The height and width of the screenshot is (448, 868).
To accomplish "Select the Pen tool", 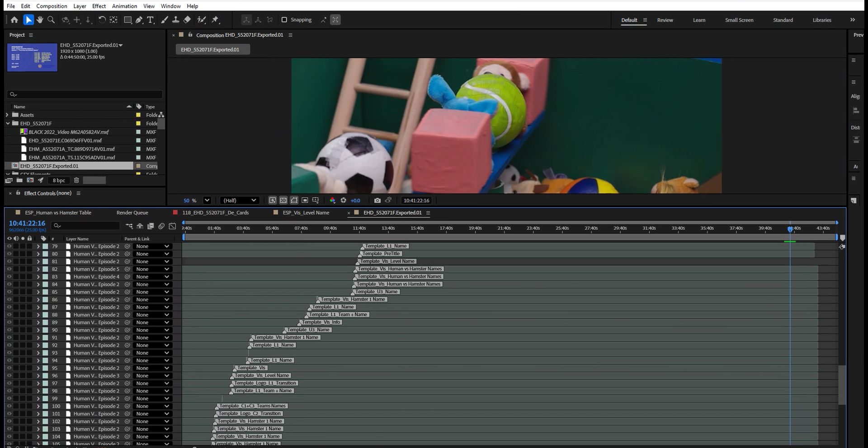I will coord(139,20).
